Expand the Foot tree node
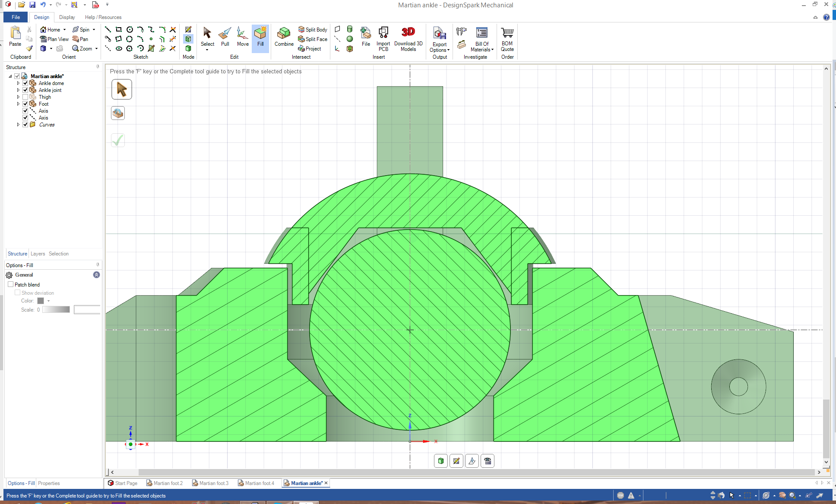The height and width of the screenshot is (504, 836). coord(18,104)
